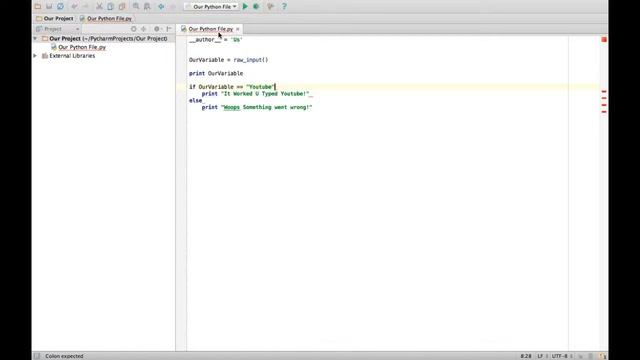
Task: Collapse the Our Project tree node
Action: (35, 38)
